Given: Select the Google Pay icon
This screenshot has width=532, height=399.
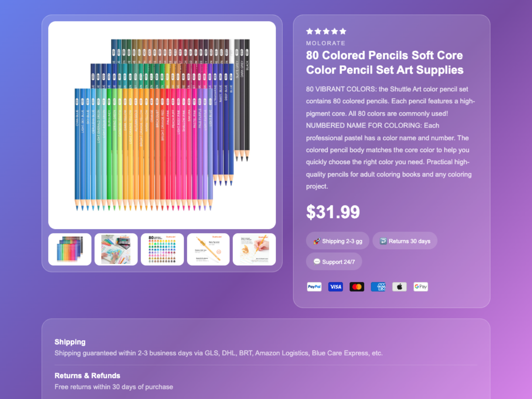Looking at the screenshot, I should (420, 287).
